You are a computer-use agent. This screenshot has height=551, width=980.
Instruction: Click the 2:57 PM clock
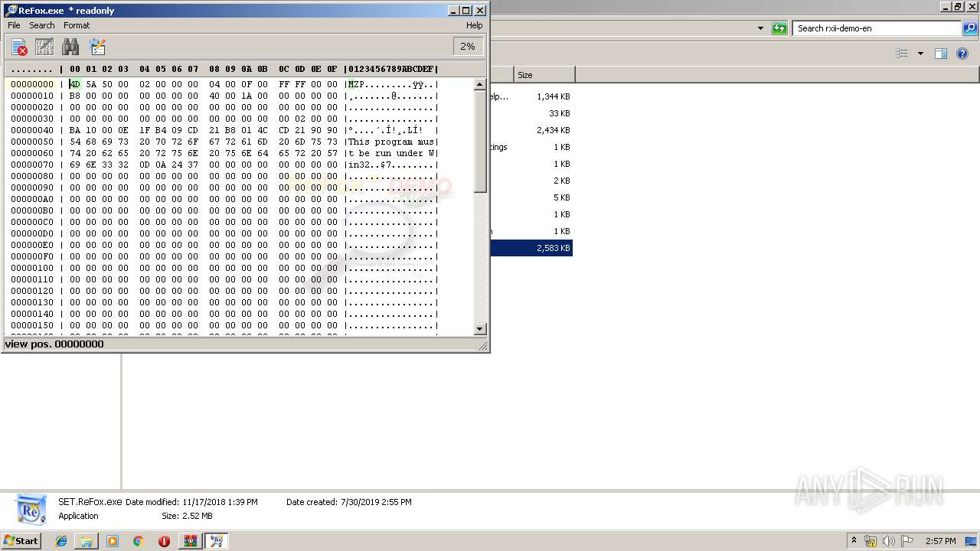click(940, 541)
